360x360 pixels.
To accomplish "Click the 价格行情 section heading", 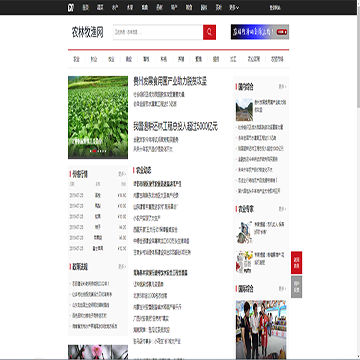I will [80, 174].
